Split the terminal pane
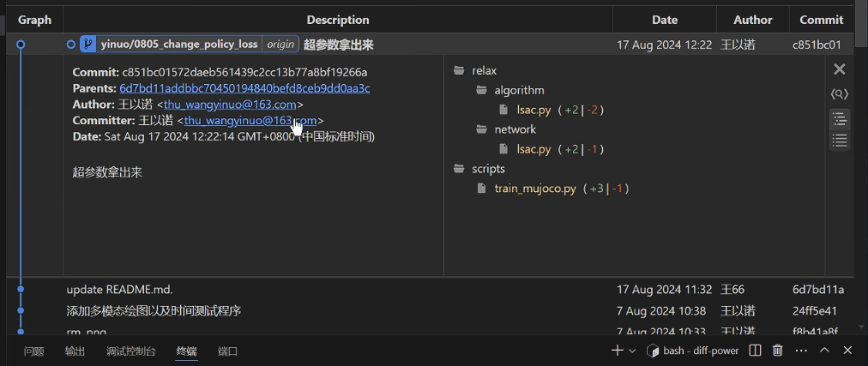The height and width of the screenshot is (366, 868). tap(755, 350)
